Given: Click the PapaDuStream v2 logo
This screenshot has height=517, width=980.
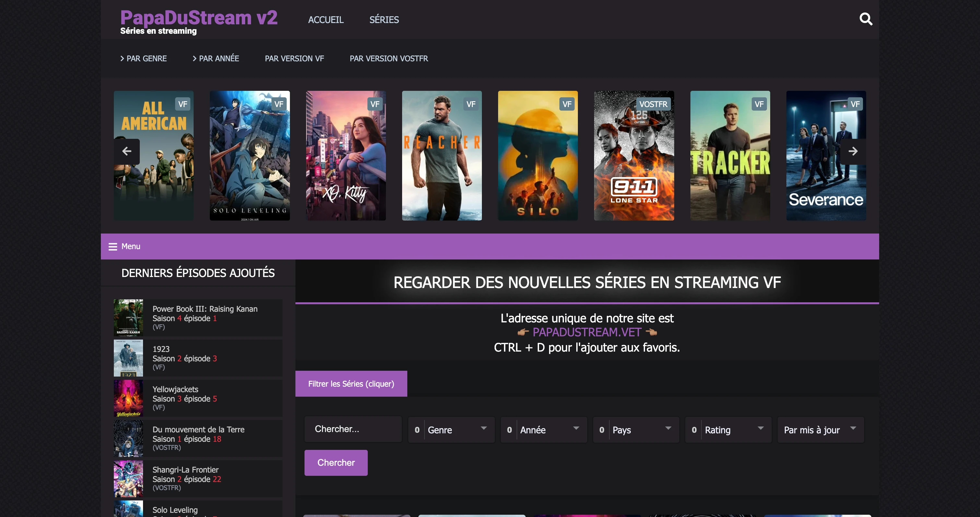Looking at the screenshot, I should click(x=198, y=18).
